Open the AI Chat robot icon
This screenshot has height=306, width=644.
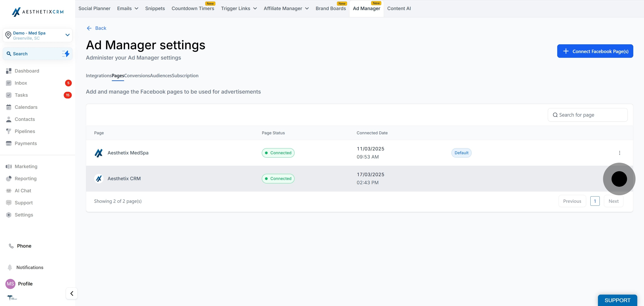click(9, 191)
